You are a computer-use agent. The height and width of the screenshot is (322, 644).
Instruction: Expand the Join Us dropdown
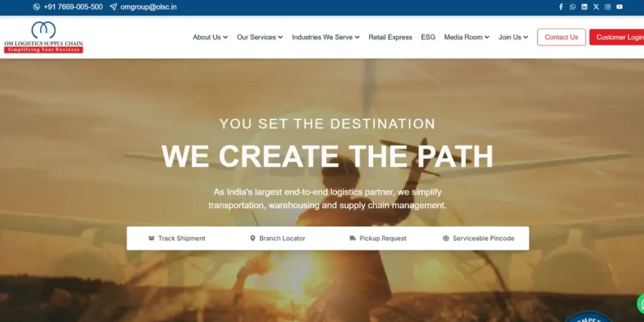[513, 37]
